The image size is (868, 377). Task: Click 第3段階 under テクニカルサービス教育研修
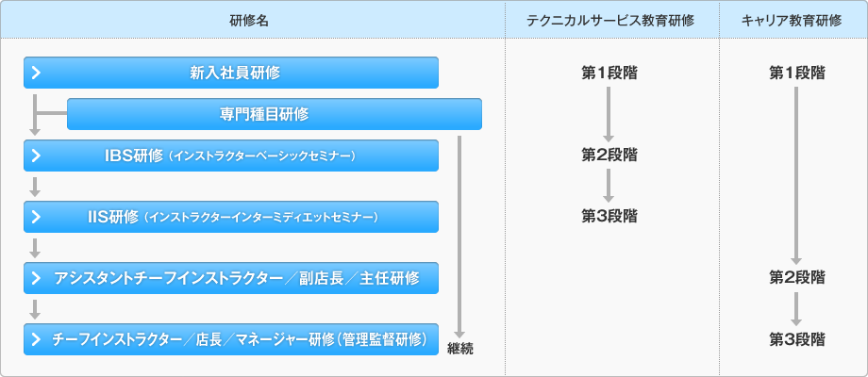click(x=609, y=216)
